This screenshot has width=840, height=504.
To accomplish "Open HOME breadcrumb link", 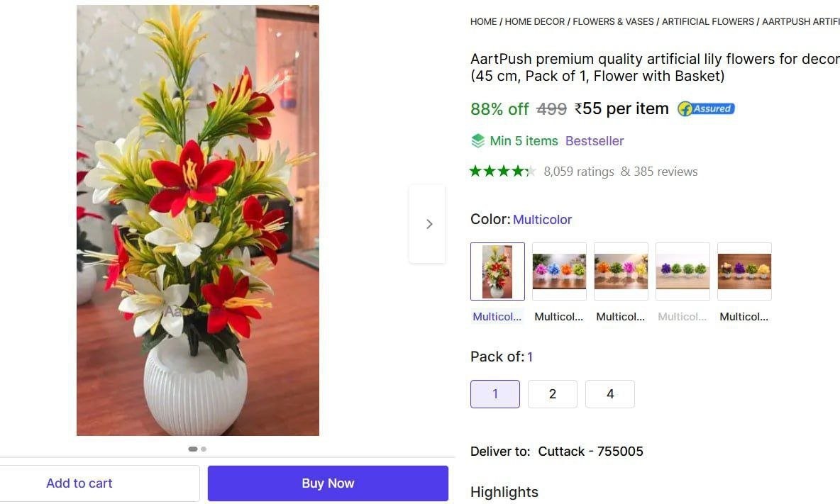I will (483, 22).
